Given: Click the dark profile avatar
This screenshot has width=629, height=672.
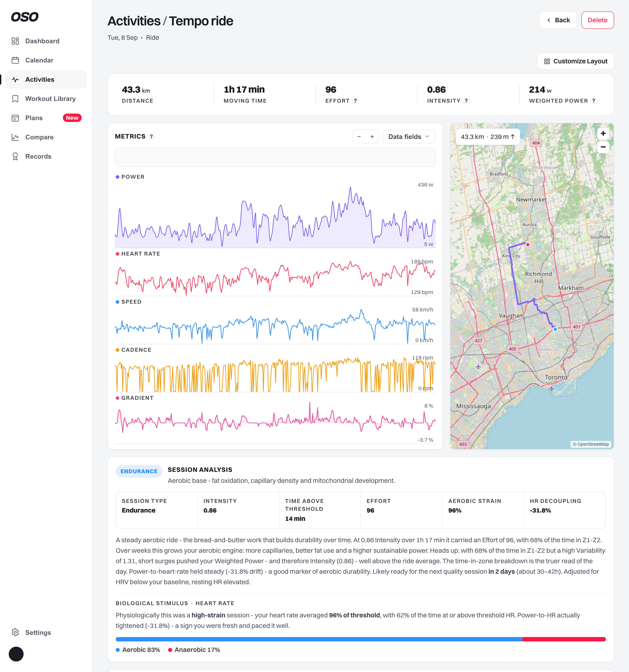Looking at the screenshot, I should (x=16, y=654).
